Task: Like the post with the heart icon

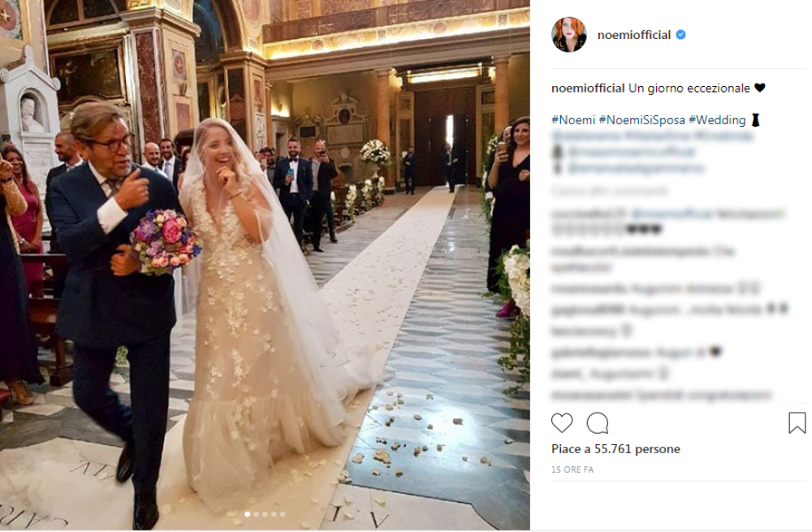Action: click(562, 423)
